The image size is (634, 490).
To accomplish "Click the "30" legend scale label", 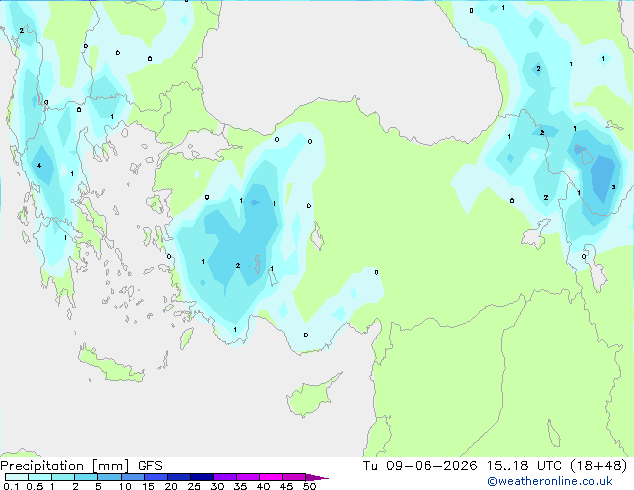I will [217, 486].
